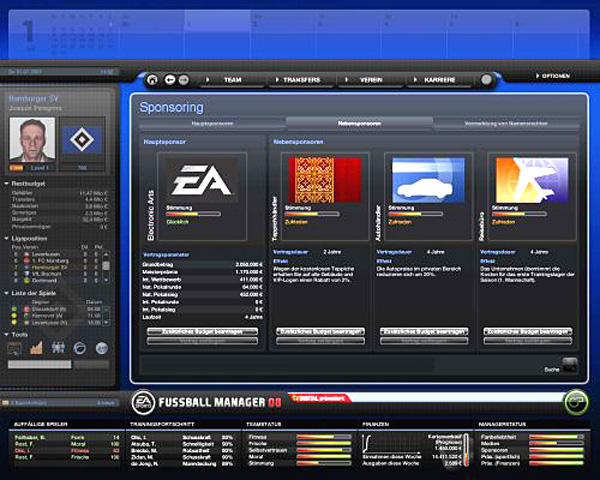This screenshot has width=600, height=480.
Task: Request additional budget from Electronic Arts
Action: tap(202, 331)
